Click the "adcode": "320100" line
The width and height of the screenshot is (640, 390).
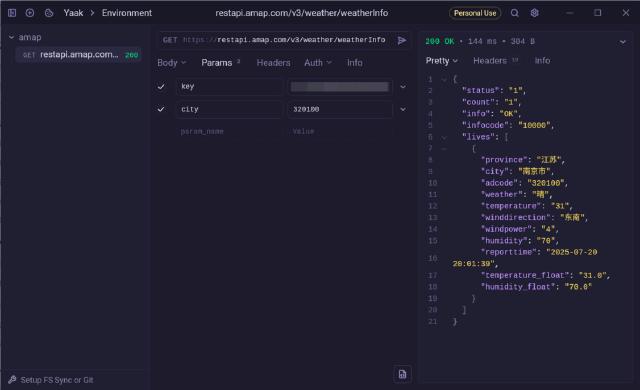point(524,183)
